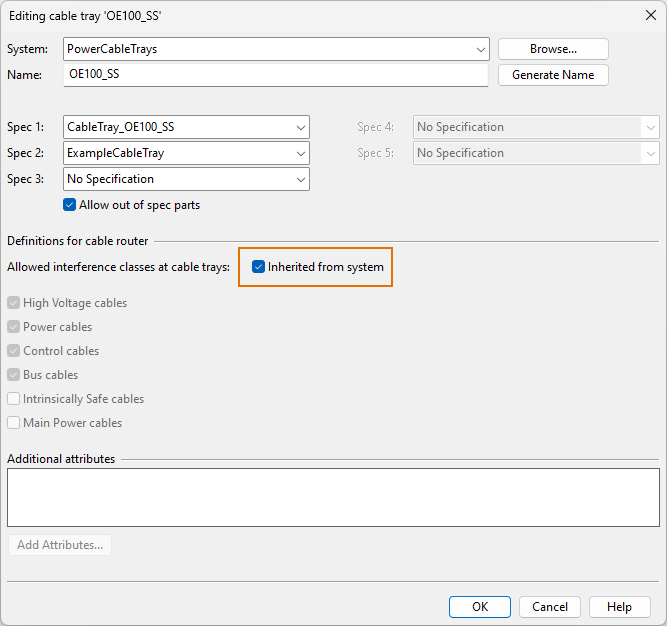Toggle Allow out of spec parts checkbox

click(x=70, y=205)
